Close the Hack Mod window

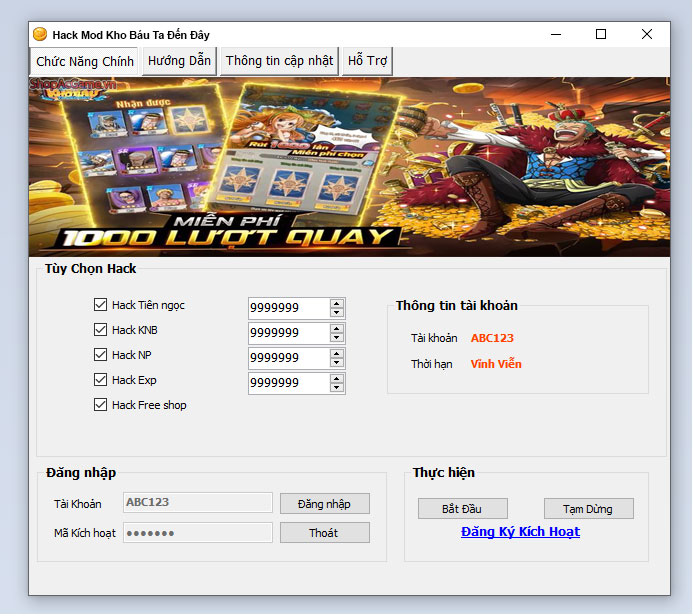[x=647, y=34]
